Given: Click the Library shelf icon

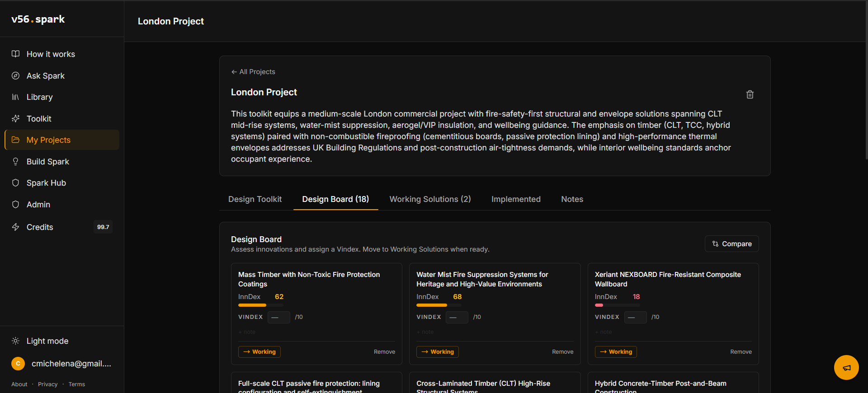Looking at the screenshot, I should [15, 97].
